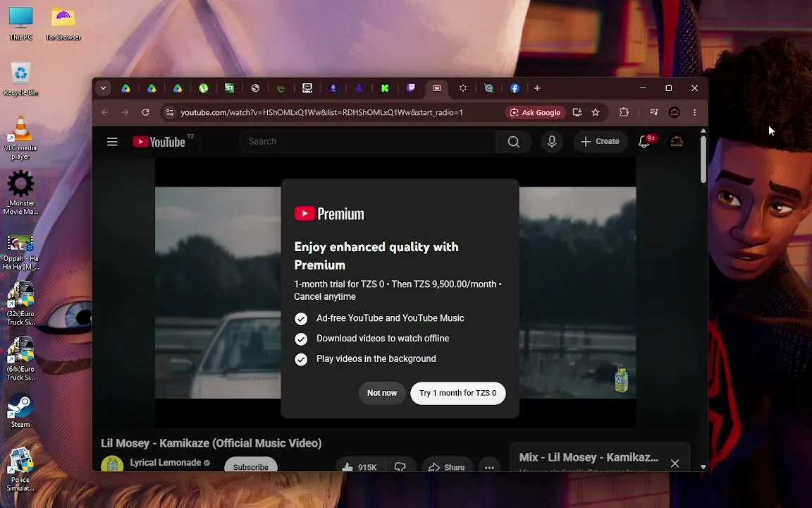Open the Tor Browser desktop icon
The width and height of the screenshot is (812, 508).
click(x=63, y=23)
